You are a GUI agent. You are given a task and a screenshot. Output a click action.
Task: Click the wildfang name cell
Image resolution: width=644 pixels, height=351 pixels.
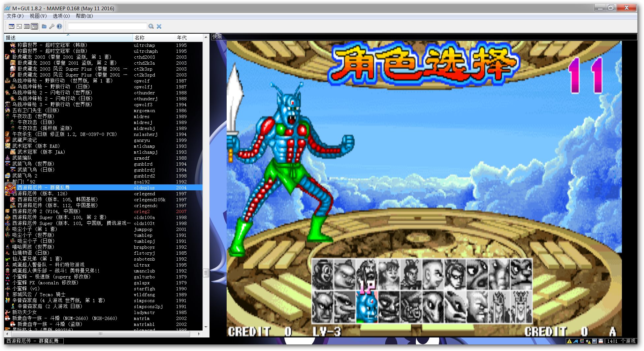(x=144, y=295)
